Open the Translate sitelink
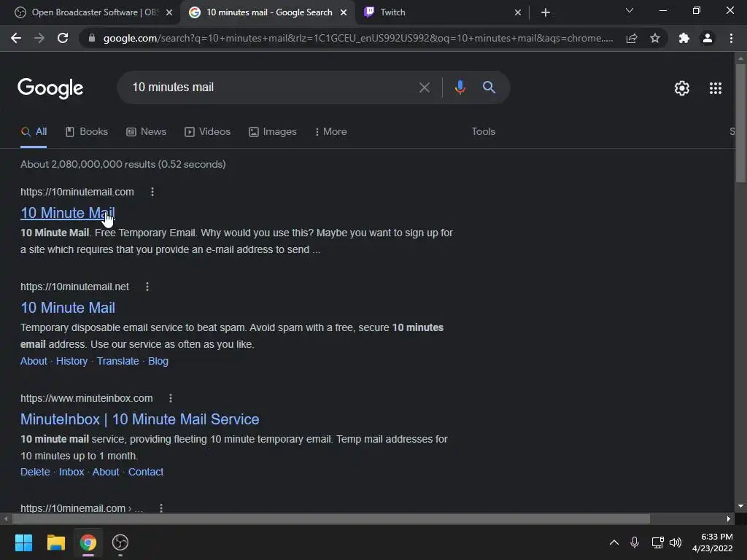 tap(117, 361)
